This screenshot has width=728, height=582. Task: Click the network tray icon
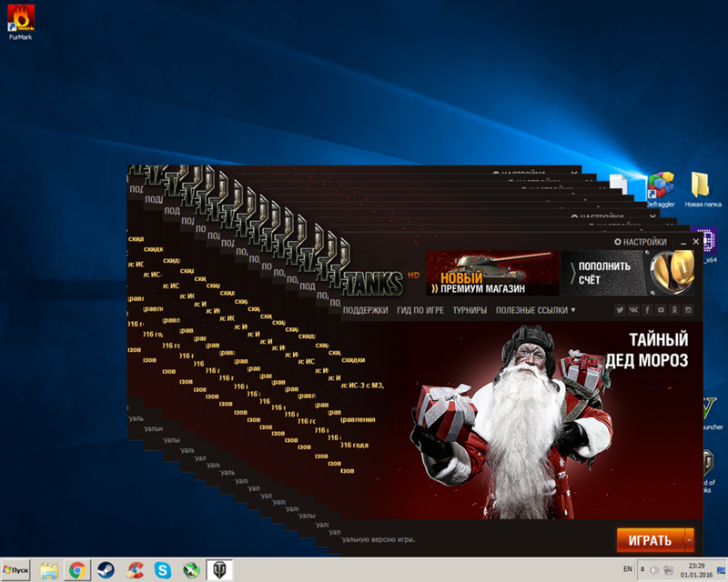click(669, 570)
